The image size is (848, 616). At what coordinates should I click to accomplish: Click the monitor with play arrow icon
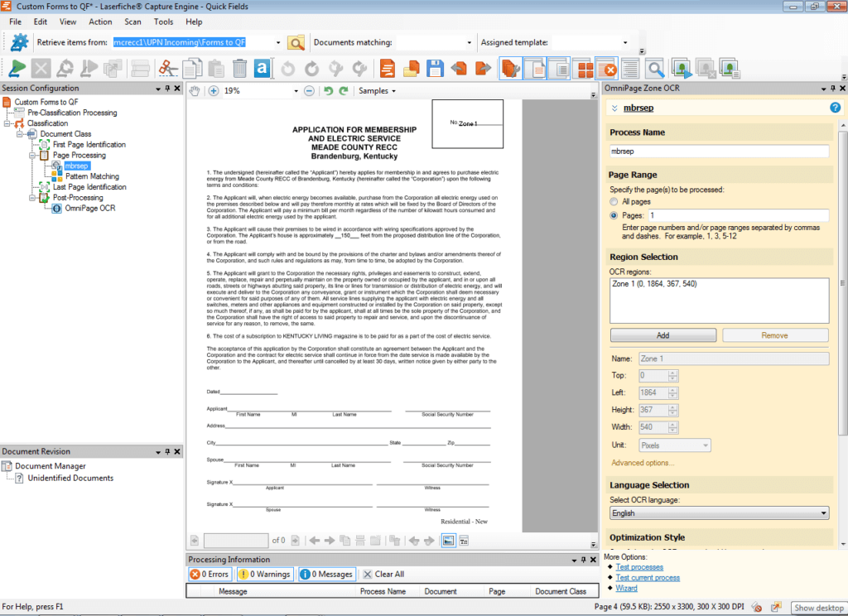[x=682, y=69]
